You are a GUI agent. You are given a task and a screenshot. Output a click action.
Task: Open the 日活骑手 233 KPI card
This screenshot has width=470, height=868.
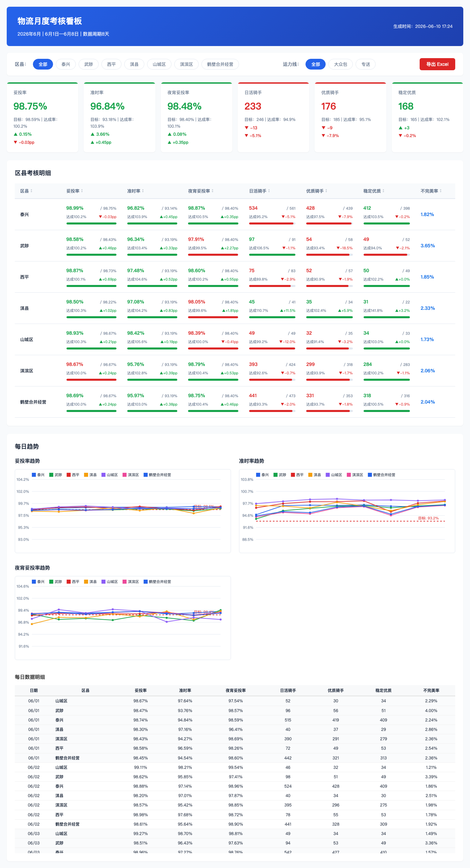[273, 117]
